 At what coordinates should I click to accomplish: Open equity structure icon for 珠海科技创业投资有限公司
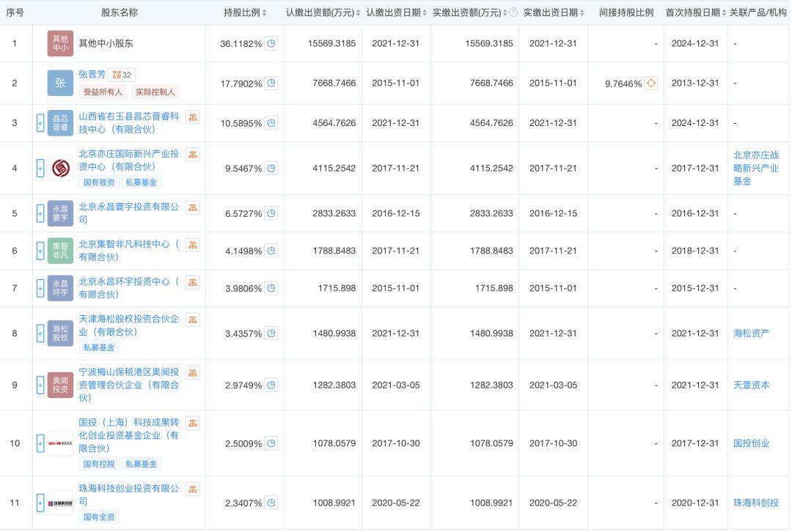coord(192,489)
